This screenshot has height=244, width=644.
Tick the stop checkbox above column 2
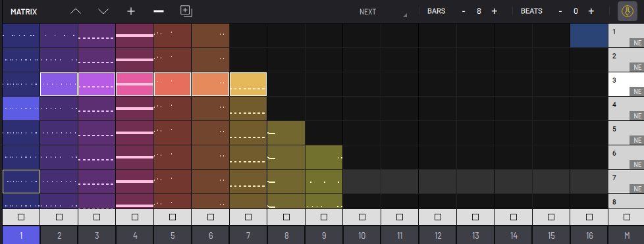59,217
